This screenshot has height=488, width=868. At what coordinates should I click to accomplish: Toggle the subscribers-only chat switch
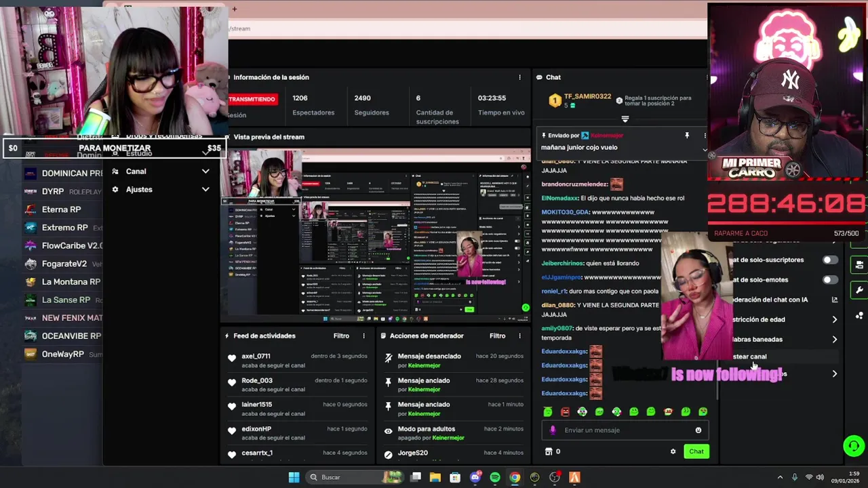[829, 260]
